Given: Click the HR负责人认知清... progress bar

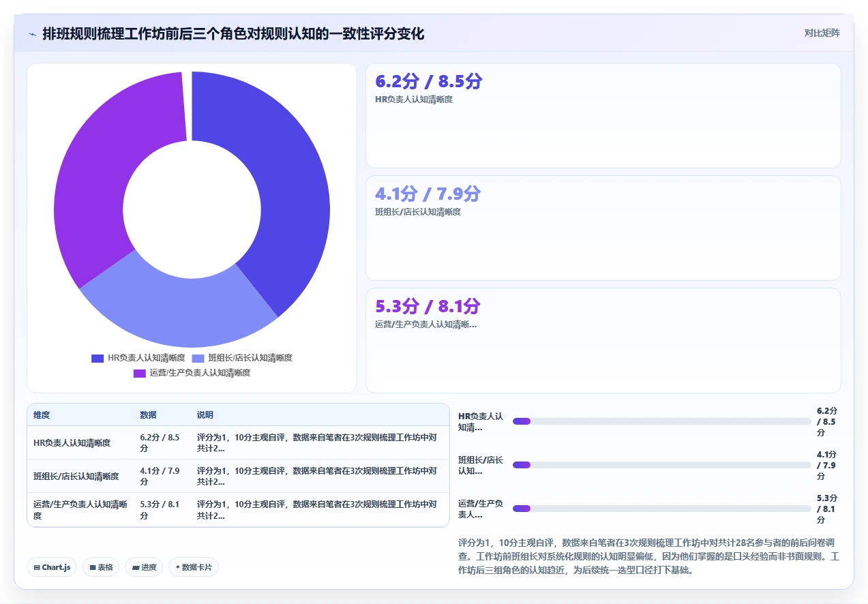Looking at the screenshot, I should click(x=662, y=421).
